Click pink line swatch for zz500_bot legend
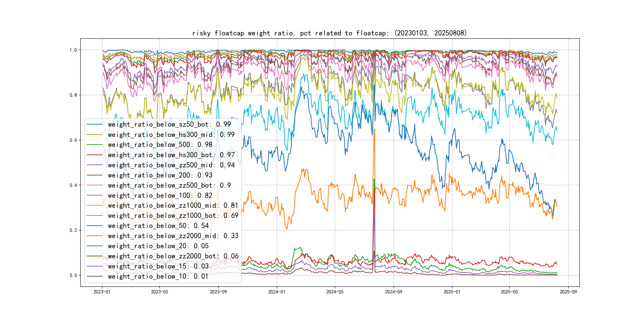Image resolution: width=644 pixels, height=322 pixels. point(95,185)
